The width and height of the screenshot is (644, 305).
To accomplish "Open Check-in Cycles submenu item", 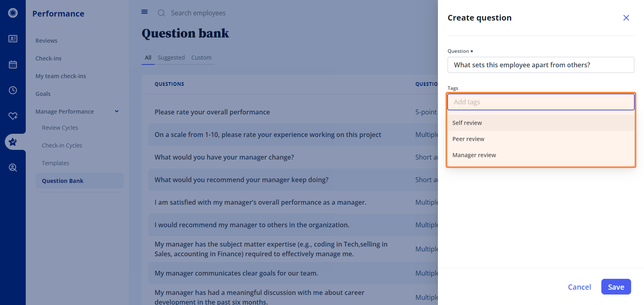I will tap(62, 145).
